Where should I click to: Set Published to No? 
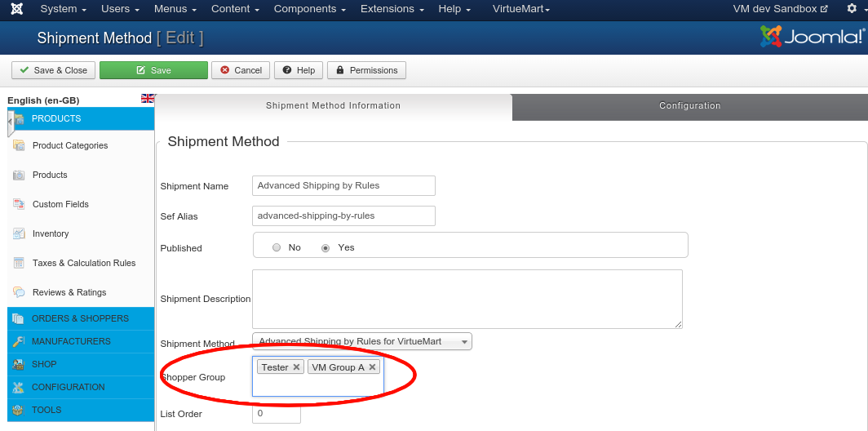pyautogui.click(x=277, y=247)
